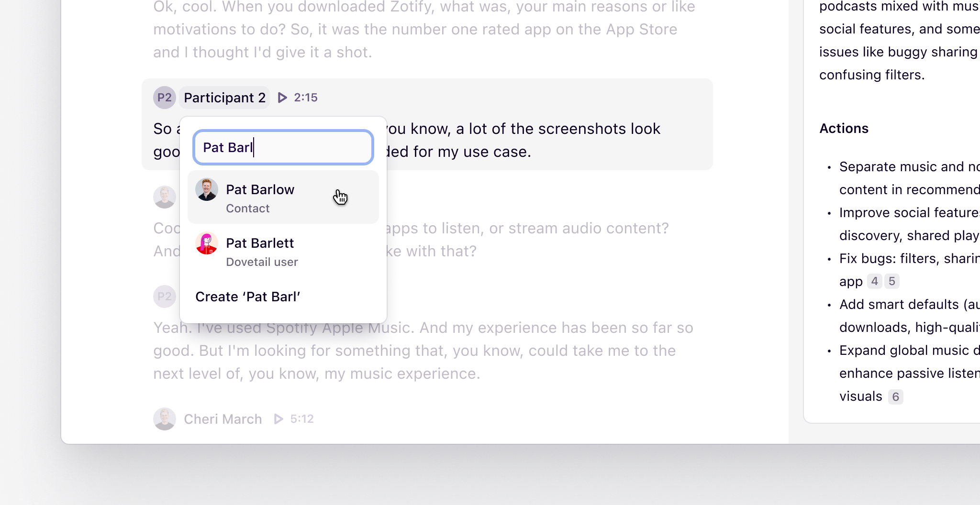Open the Participant 2 speaker name dropdown

[224, 98]
